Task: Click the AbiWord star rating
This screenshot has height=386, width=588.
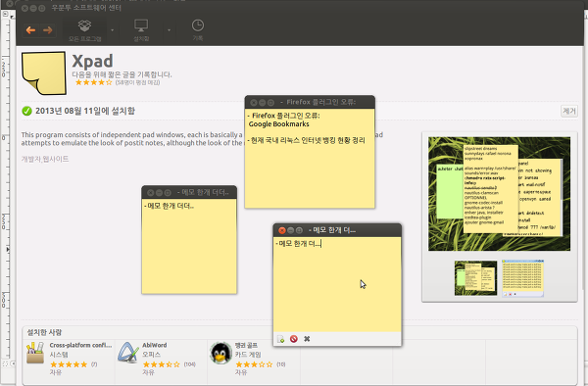Action: 162,364
